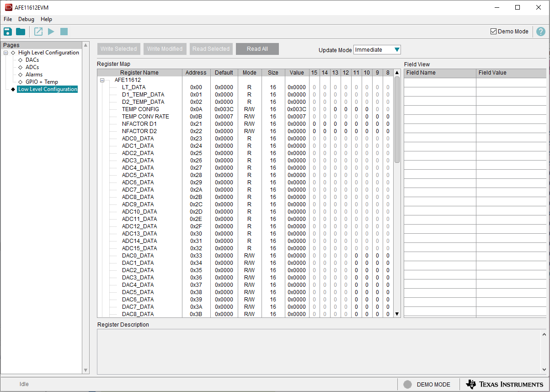Select the DAC0_DATA register row

pyautogui.click(x=138, y=256)
